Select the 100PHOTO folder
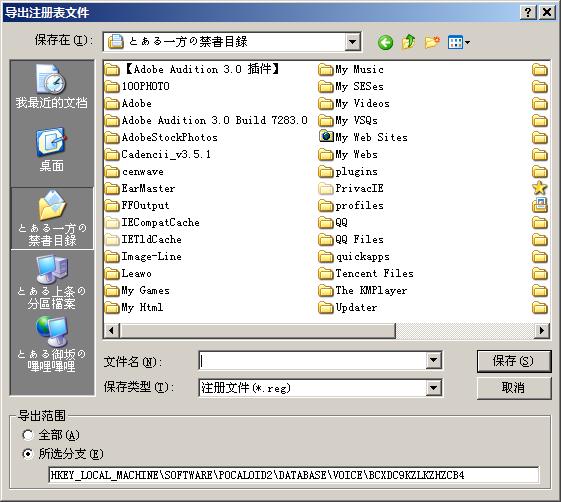Image resolution: width=561 pixels, height=502 pixels. tap(137, 86)
